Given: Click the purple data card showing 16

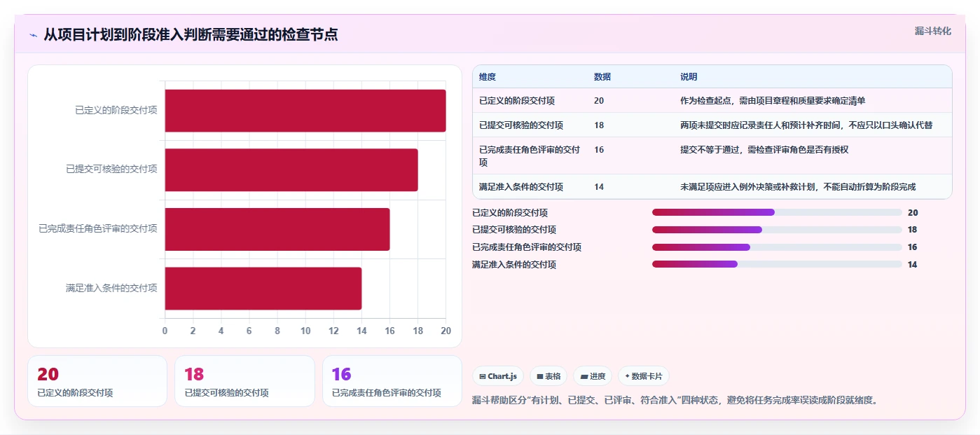Looking at the screenshot, I should point(392,381).
